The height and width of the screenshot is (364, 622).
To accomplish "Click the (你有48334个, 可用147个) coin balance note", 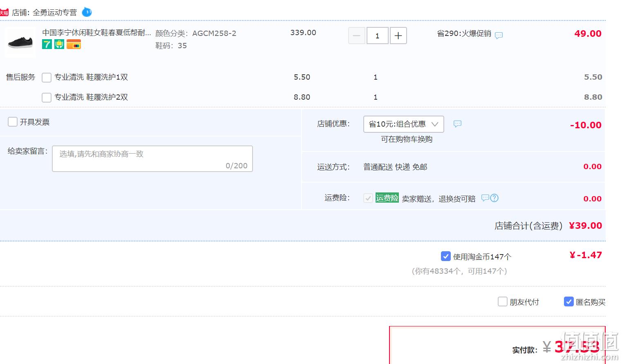I will click(459, 271).
